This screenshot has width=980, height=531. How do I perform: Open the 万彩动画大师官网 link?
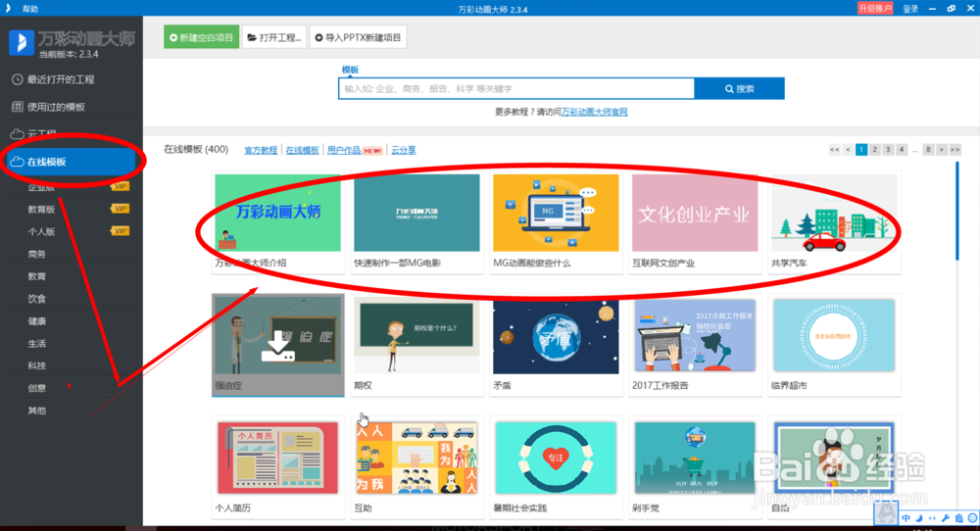(x=594, y=112)
